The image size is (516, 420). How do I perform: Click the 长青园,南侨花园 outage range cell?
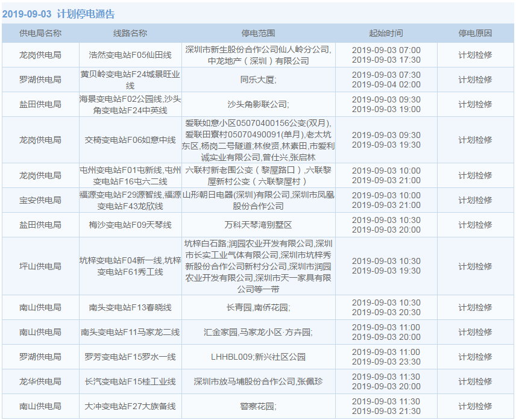point(258,307)
